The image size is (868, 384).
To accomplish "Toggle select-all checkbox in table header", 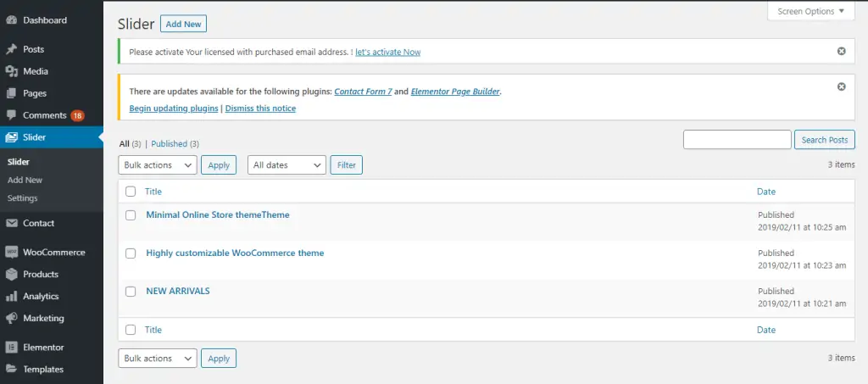I will [x=131, y=192].
